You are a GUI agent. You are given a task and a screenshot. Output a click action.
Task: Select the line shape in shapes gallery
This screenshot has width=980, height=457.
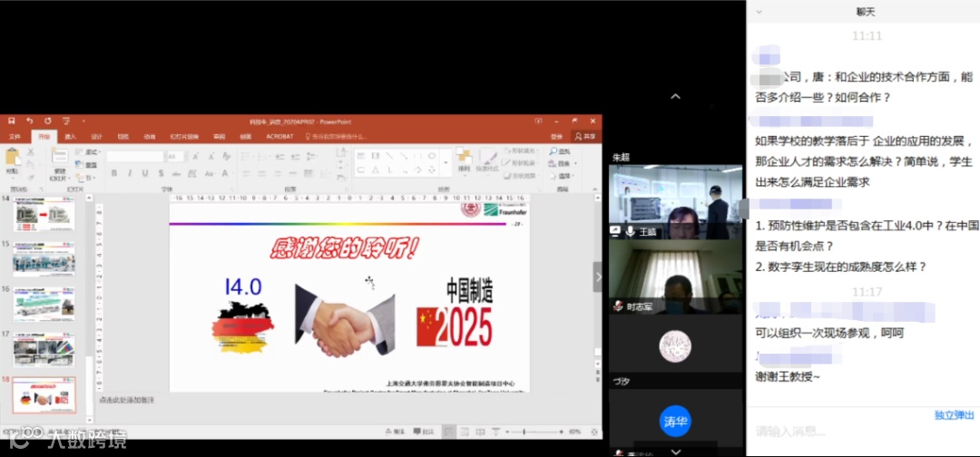(x=389, y=155)
